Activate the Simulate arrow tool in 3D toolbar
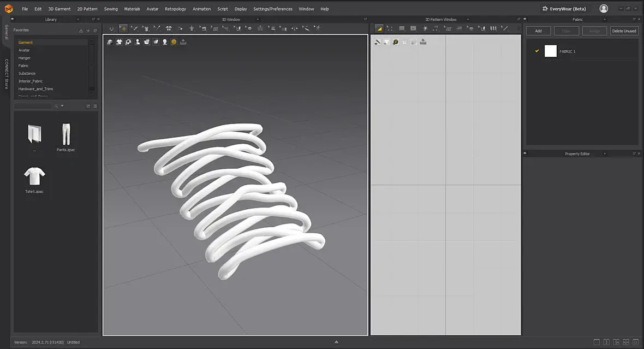 [x=111, y=28]
